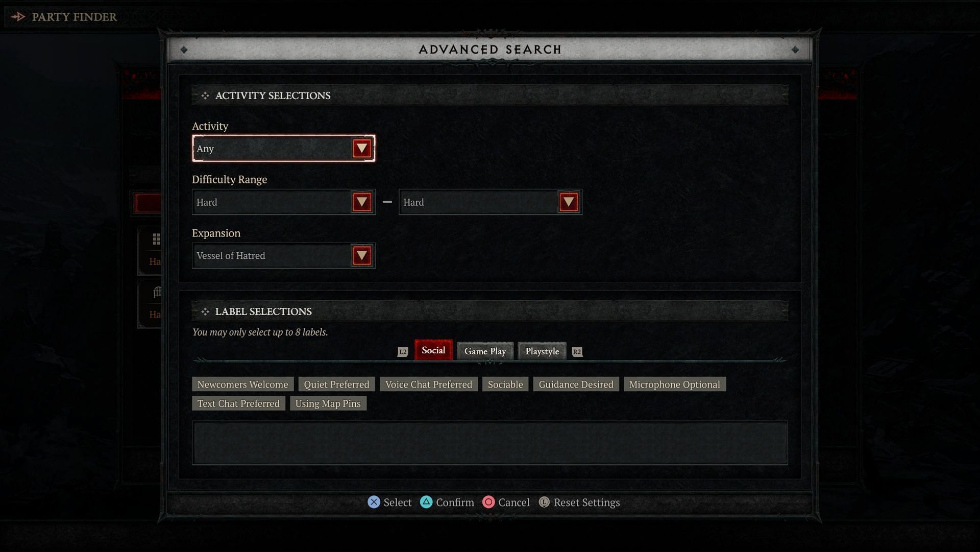This screenshot has width=980, height=552.
Task: Toggle the Guidance Desired label
Action: (x=575, y=383)
